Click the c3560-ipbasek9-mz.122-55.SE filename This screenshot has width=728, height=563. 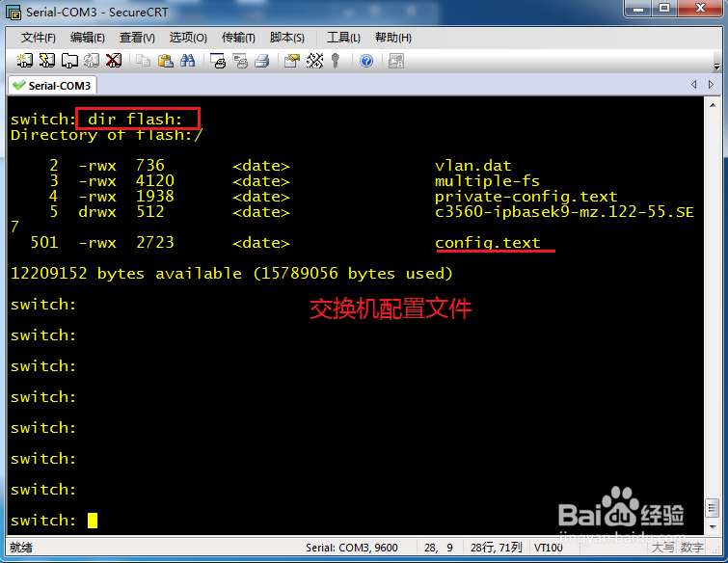pyautogui.click(x=565, y=212)
